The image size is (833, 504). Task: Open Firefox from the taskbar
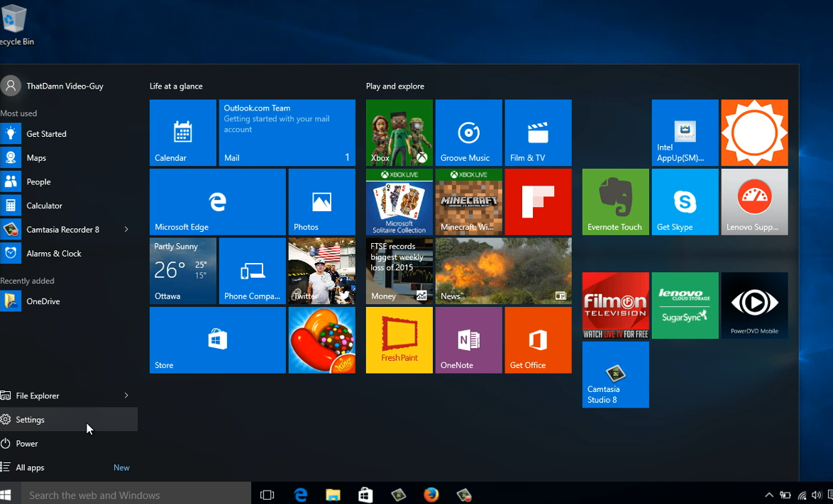[431, 495]
